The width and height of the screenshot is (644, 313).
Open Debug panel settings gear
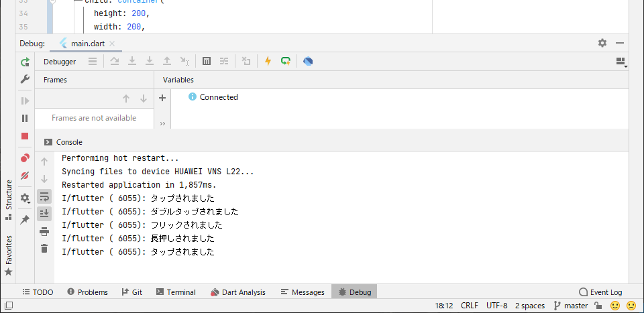(x=602, y=43)
